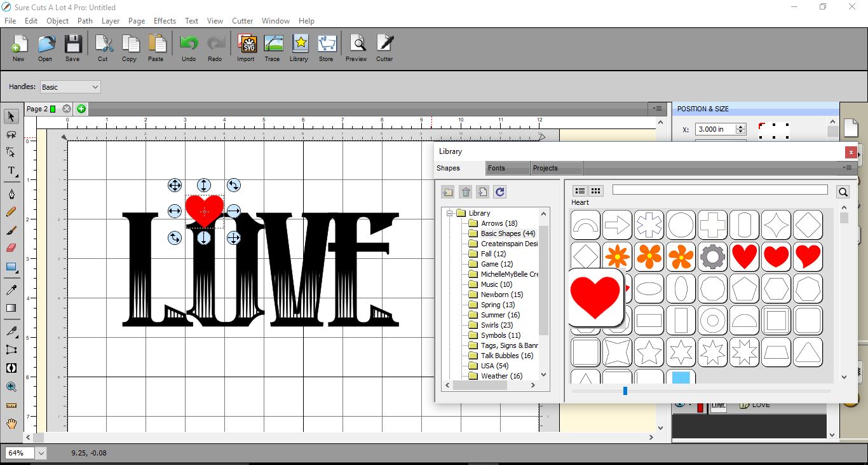Screen dimensions: 868x465
Task: Open the page tabs options menu
Action: pos(658,109)
